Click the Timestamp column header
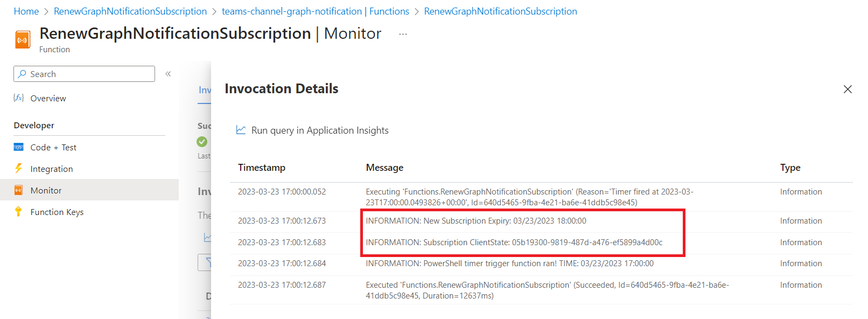 pos(262,168)
